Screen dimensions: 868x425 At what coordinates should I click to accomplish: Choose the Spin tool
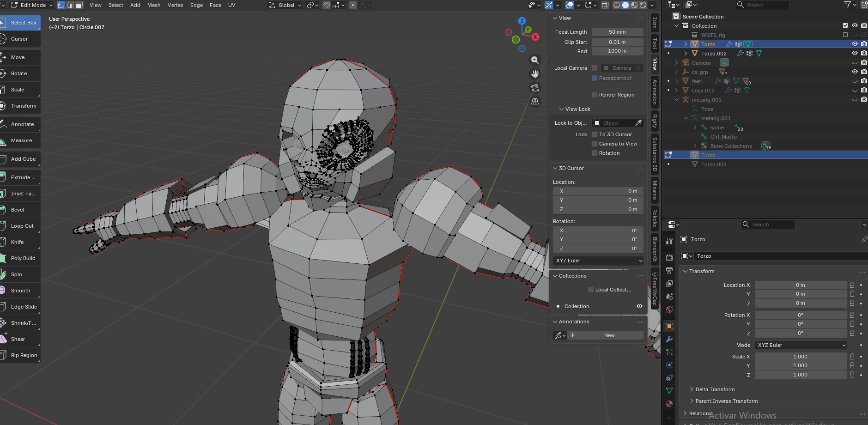click(20, 274)
